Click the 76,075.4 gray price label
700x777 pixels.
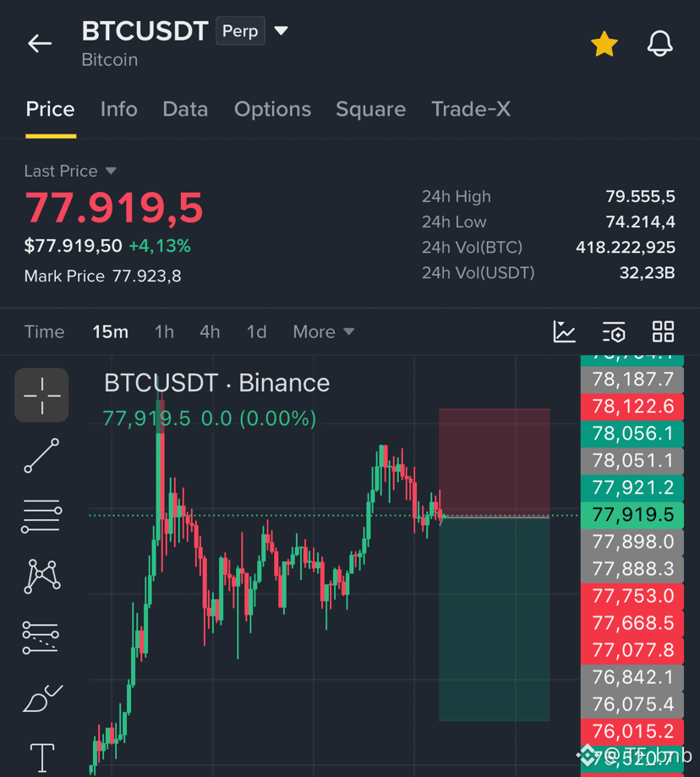pyautogui.click(x=632, y=704)
